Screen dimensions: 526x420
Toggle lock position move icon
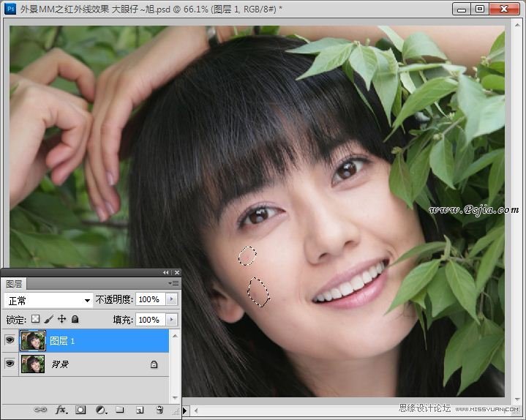click(61, 319)
